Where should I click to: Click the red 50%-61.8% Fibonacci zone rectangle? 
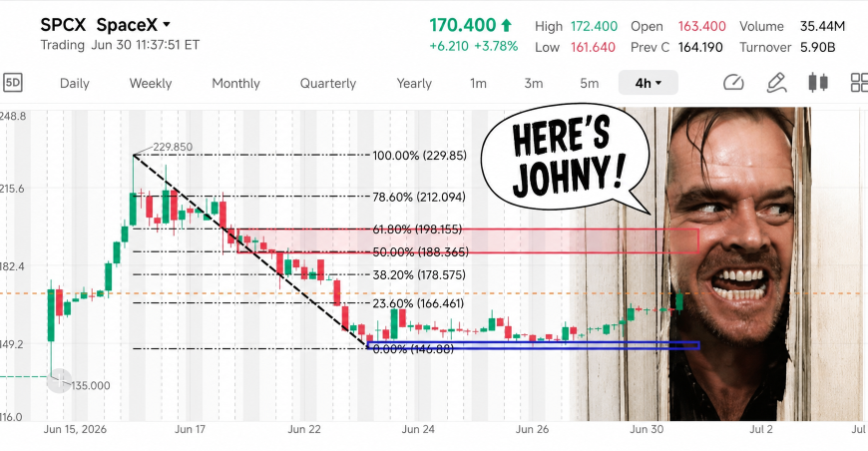[x=468, y=240]
